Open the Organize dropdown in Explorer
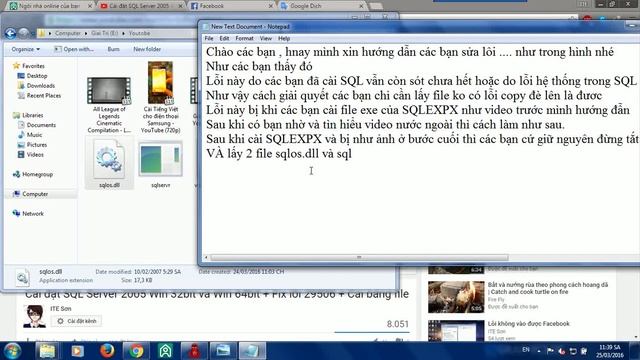The height and width of the screenshot is (360, 640). [x=26, y=49]
